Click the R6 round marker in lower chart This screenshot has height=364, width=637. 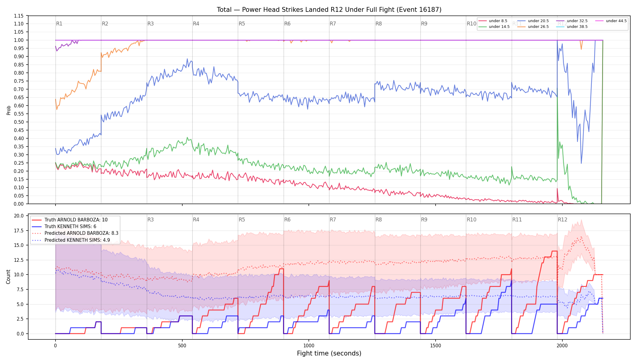tap(287, 220)
